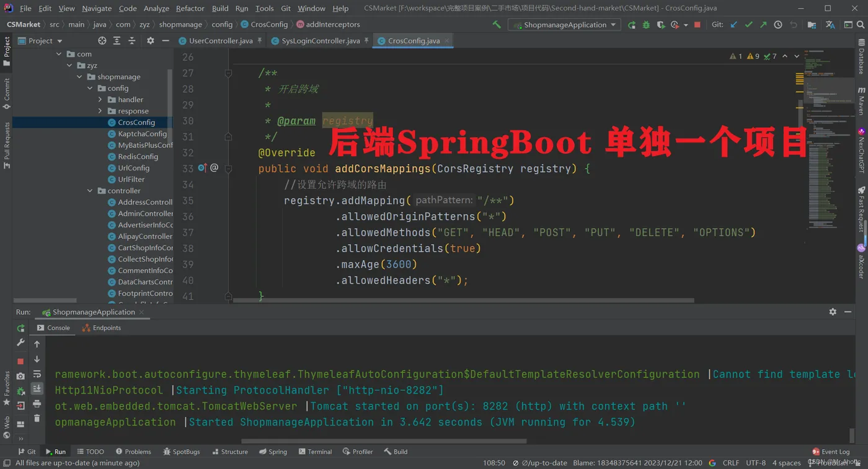Switch to SysLoginController.java tab
Screen dimensions: 868x469
click(x=321, y=40)
